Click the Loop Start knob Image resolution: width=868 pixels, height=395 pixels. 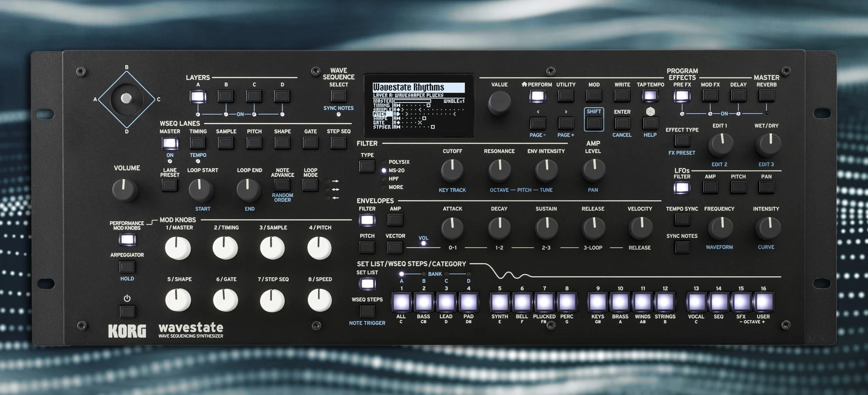click(200, 190)
